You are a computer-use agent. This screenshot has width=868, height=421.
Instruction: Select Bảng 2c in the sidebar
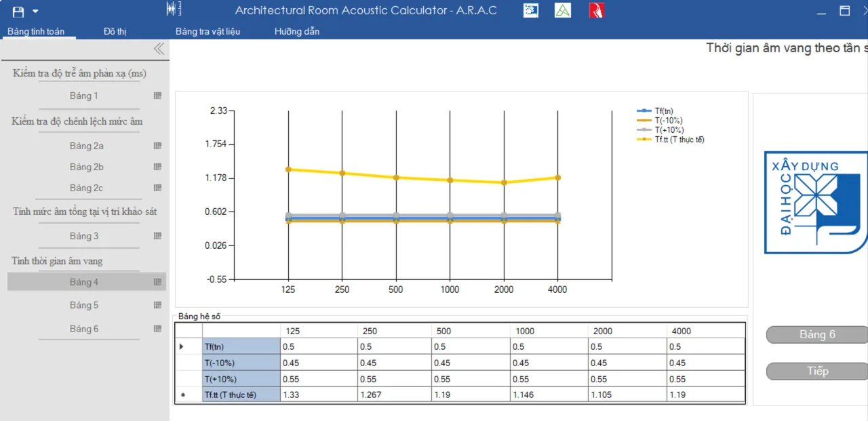[x=86, y=188]
